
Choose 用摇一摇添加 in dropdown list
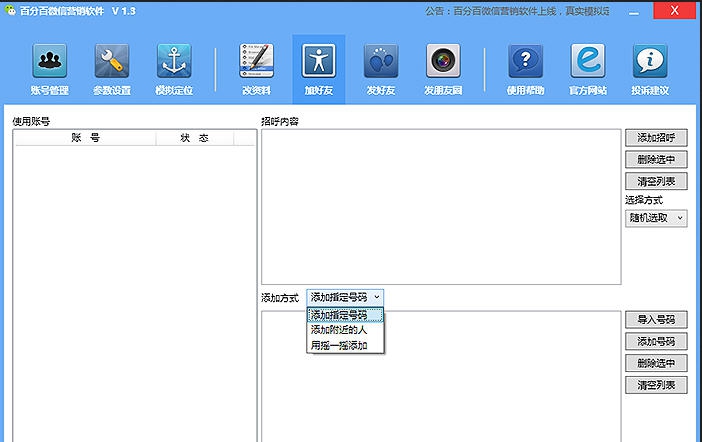point(345,345)
